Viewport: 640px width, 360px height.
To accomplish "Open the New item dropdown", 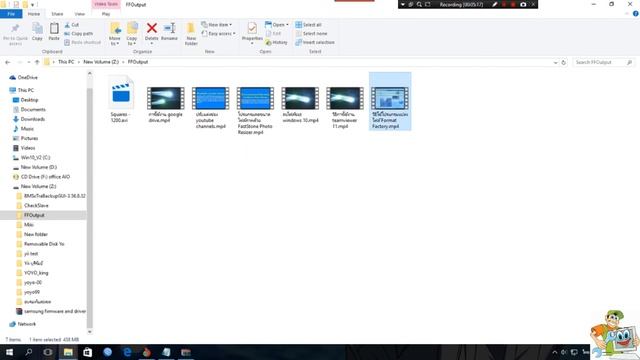I will click(x=216, y=25).
